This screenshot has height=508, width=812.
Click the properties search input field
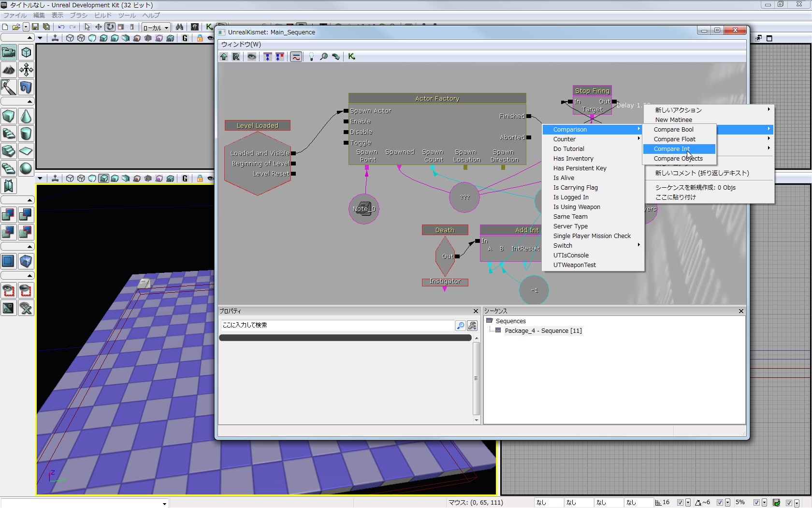point(337,325)
